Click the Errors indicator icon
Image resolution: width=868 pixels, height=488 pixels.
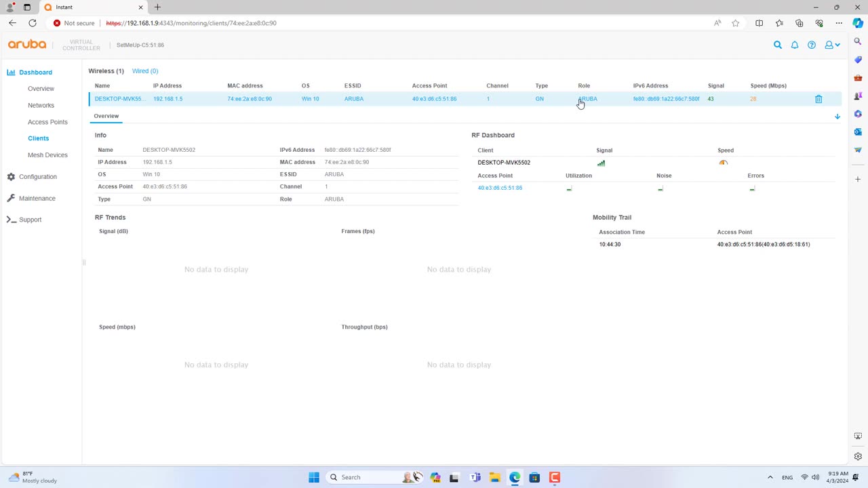(x=752, y=188)
